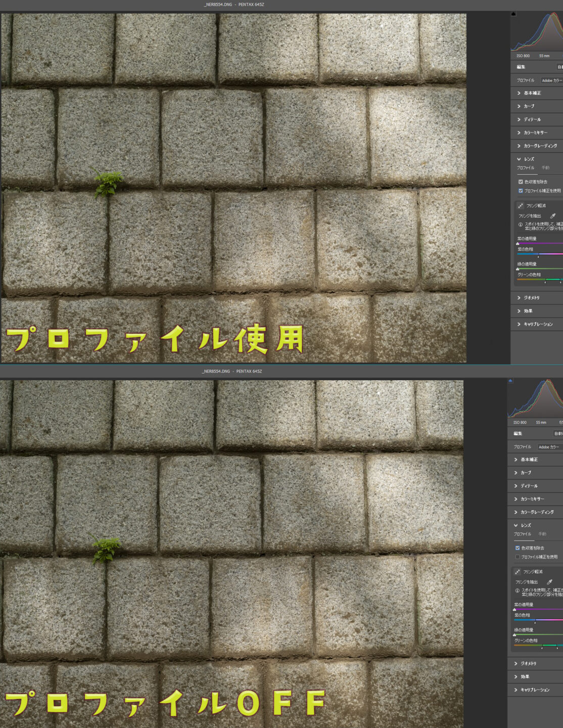Viewport: 563px width, 728px height.
Task: Toggle 色収差を除去 checkbox in the lower panel
Action: tap(518, 548)
